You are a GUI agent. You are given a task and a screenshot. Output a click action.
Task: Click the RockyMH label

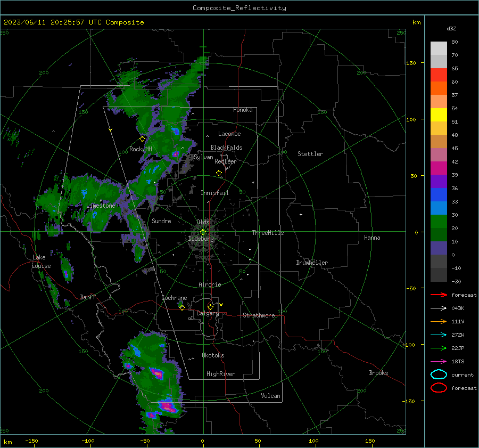tap(141, 149)
